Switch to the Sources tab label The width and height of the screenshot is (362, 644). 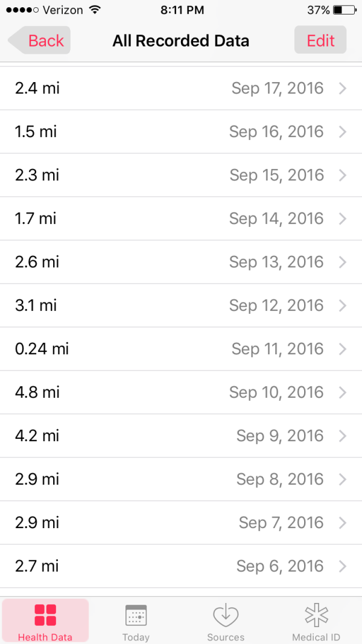point(226,637)
